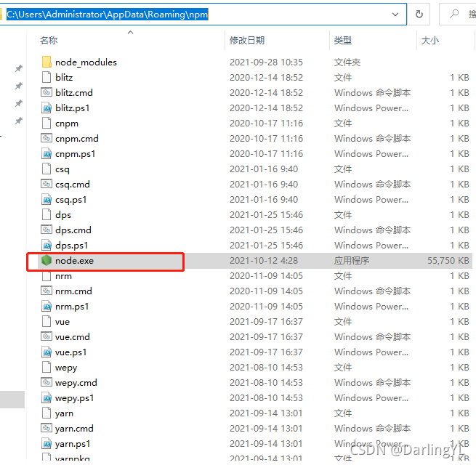This screenshot has height=465, width=476.
Task: Select the dps.ps1 PowerShell icon
Action: (x=47, y=246)
